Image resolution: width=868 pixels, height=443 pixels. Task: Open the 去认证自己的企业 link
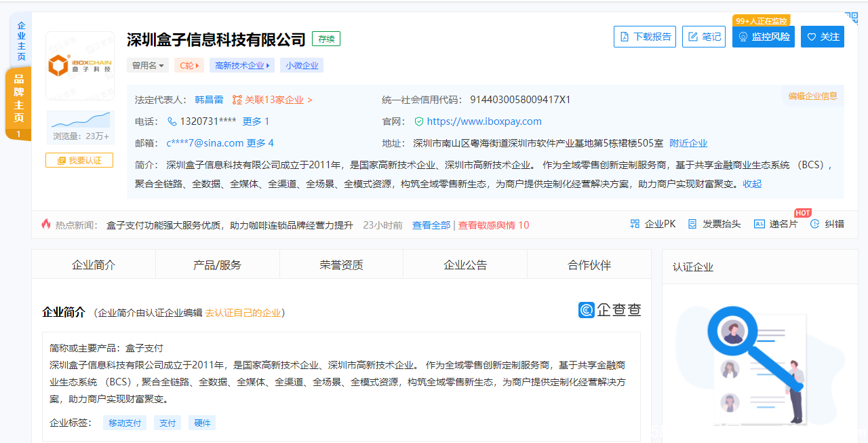point(243,313)
